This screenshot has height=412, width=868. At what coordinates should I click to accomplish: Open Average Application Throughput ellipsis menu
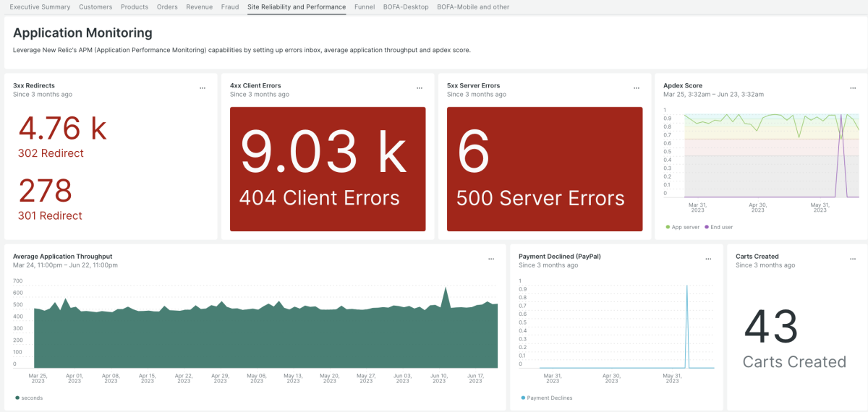(x=491, y=259)
